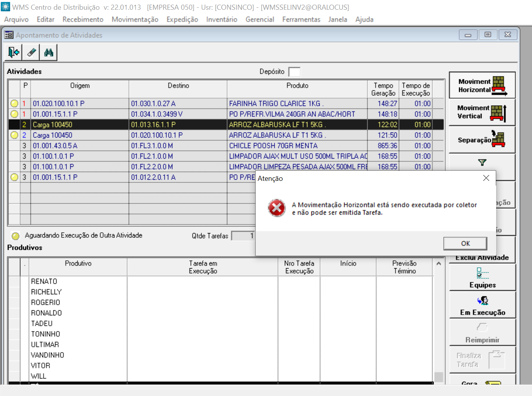532x396 pixels.
Task: Open the Movimentação menu
Action: pyautogui.click(x=135, y=19)
